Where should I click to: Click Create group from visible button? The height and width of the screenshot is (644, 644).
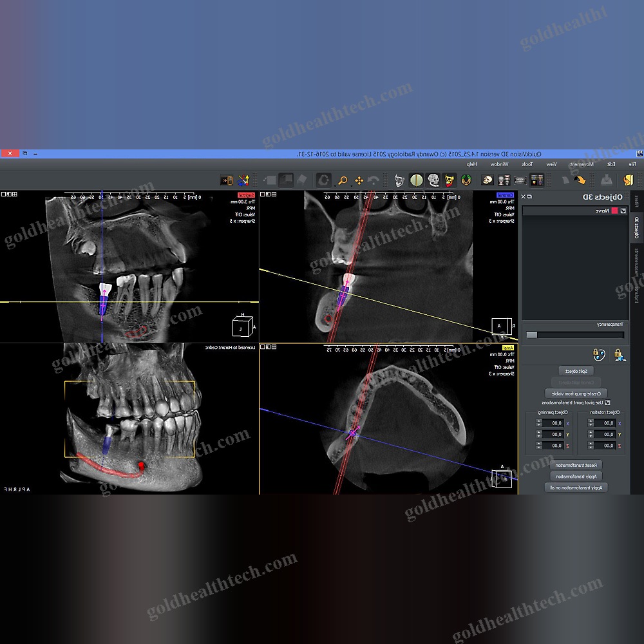pos(576,393)
